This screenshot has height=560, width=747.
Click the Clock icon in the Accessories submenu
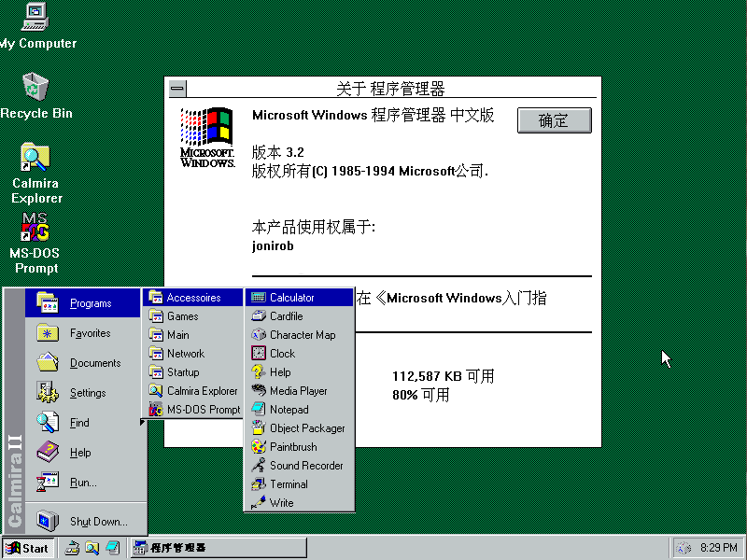point(259,354)
